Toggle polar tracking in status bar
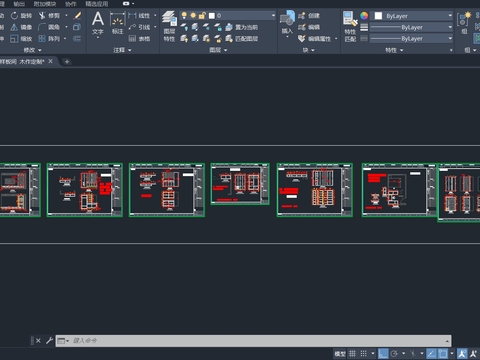480x360 pixels. point(394,353)
